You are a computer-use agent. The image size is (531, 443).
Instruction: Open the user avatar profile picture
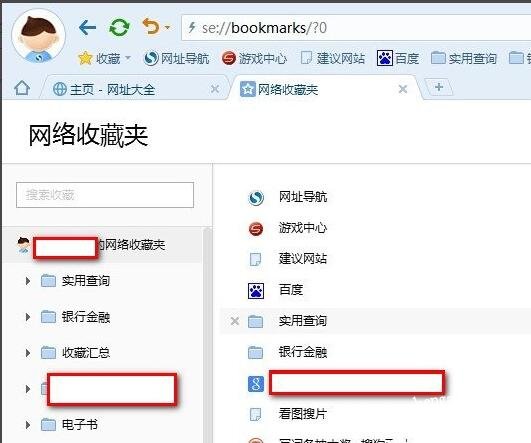38,37
